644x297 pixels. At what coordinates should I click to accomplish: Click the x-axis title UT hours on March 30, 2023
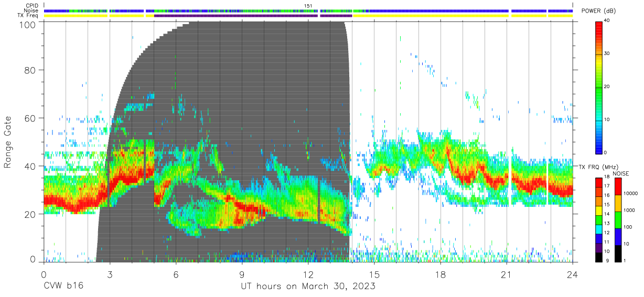(308, 287)
